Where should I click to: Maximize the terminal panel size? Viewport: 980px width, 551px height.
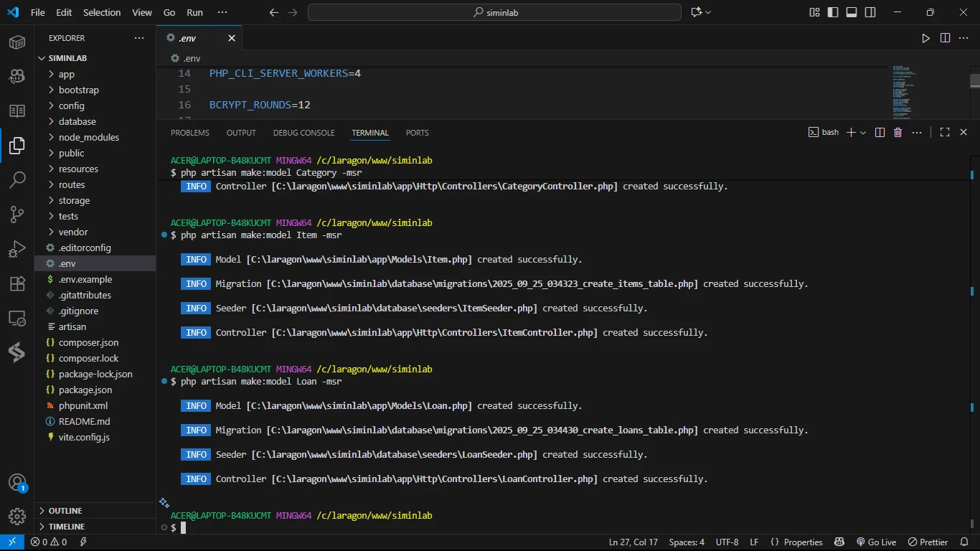point(945,133)
